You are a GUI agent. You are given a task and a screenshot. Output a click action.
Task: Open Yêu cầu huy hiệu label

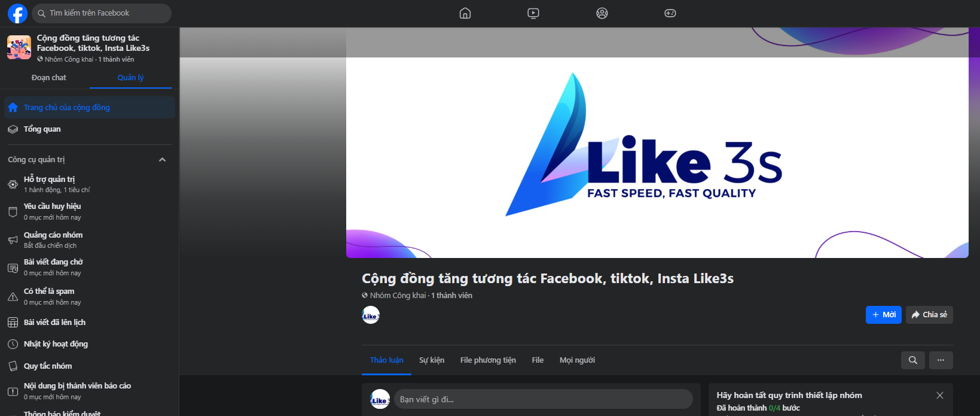tap(53, 207)
